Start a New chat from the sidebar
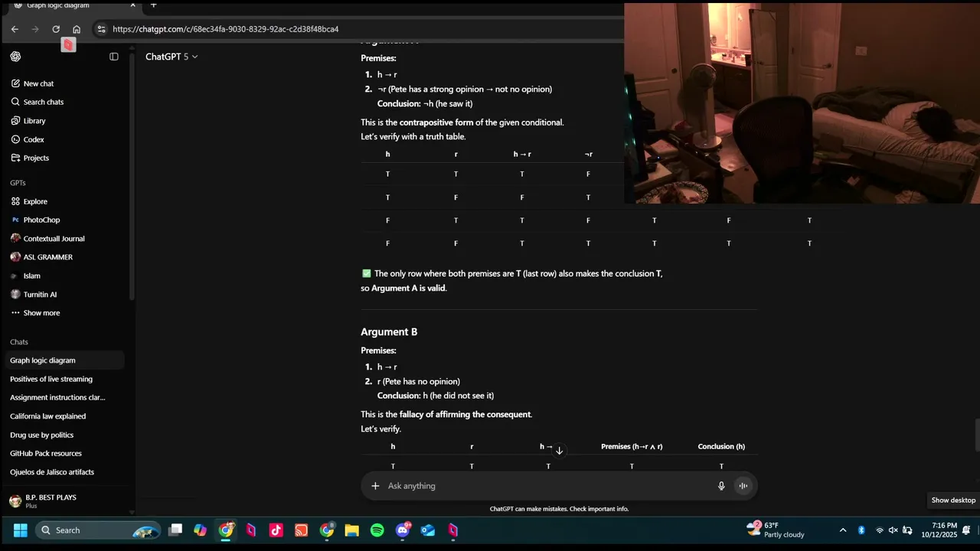Screen dimensions: 980x551 pos(38,83)
